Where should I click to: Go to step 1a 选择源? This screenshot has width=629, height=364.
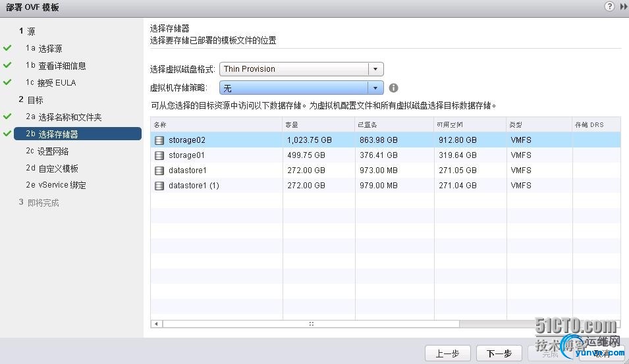(44, 49)
